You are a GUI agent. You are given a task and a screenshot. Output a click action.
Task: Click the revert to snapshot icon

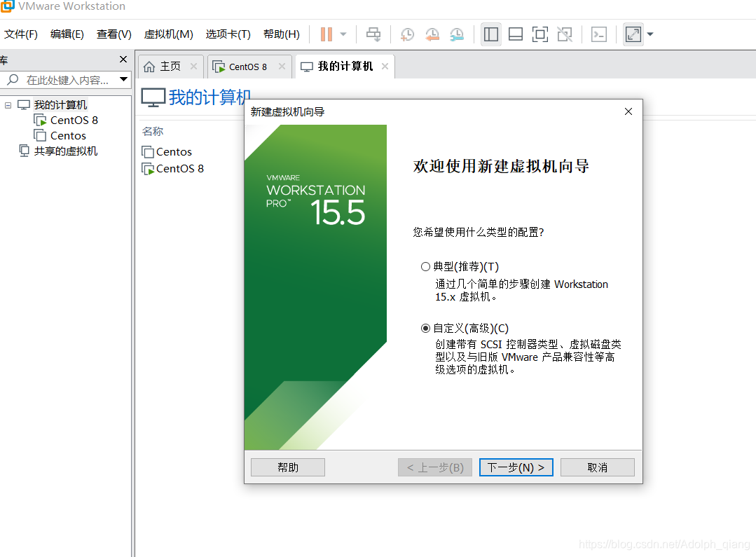[x=432, y=34]
